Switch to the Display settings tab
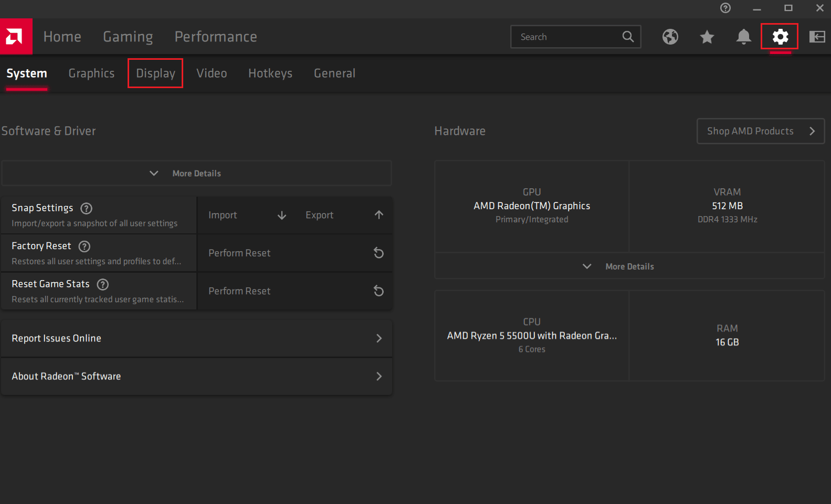The height and width of the screenshot is (504, 831). (x=155, y=73)
